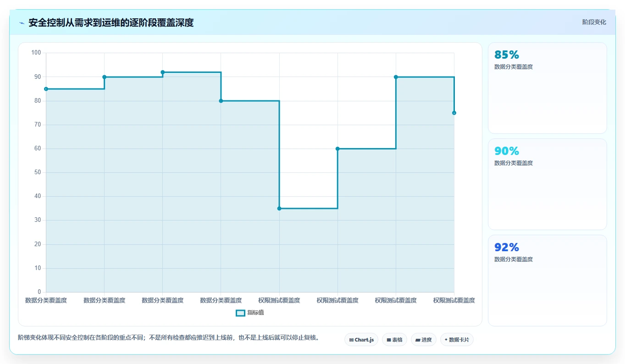The height and width of the screenshot is (364, 625).
Task: Click the 阶段变化 label in the header
Action: 594,22
